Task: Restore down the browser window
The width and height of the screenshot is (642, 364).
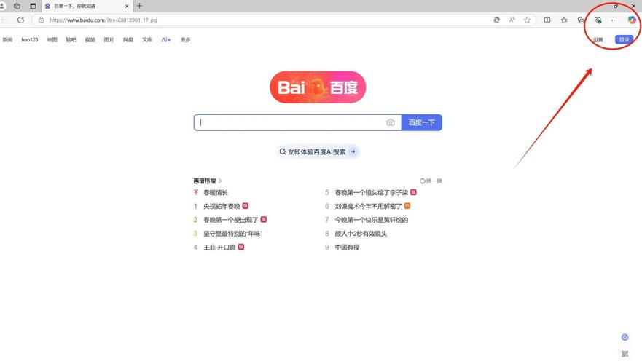Action: [x=616, y=6]
